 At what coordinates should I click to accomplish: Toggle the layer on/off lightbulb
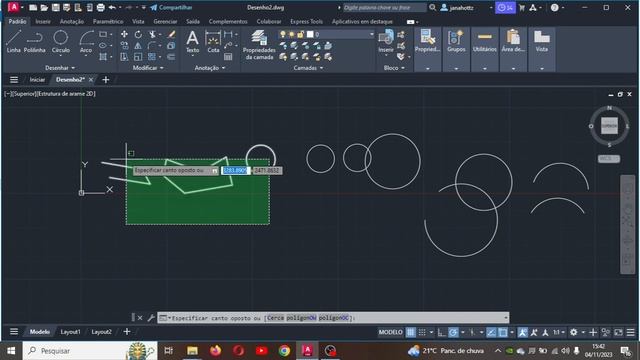pyautogui.click(x=282, y=34)
